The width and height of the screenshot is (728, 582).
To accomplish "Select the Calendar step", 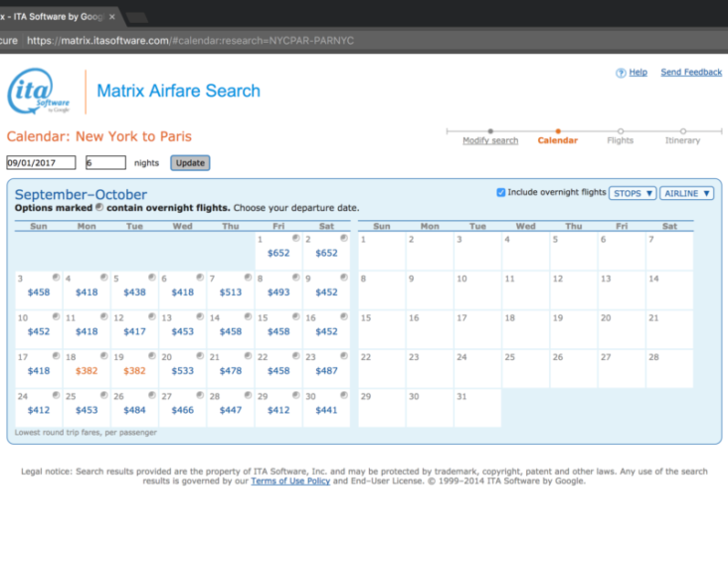I will coord(558,140).
